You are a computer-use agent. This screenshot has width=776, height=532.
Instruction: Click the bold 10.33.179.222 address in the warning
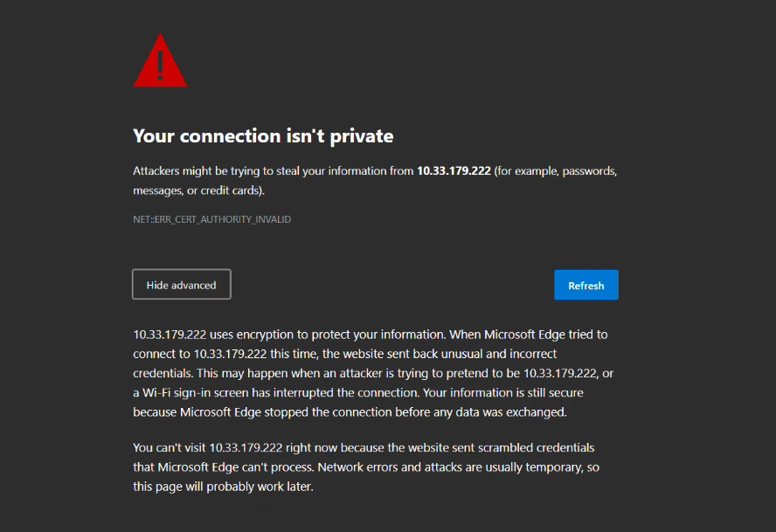[454, 171]
